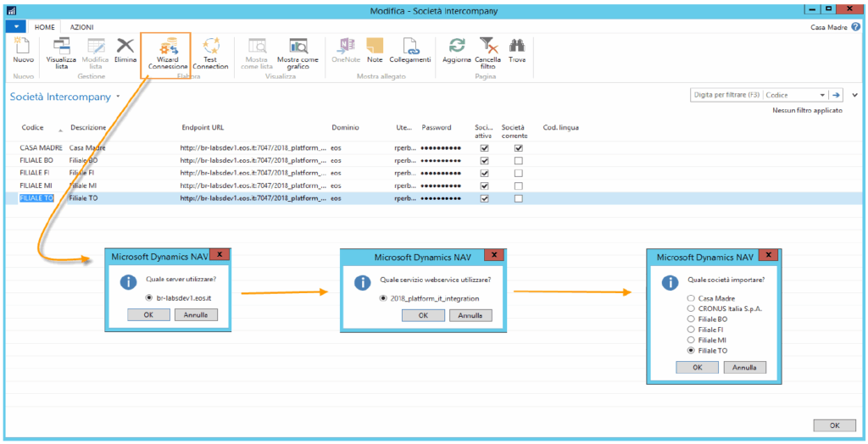868x444 pixels.
Task: Choose CRONUS Italia S.p.A. radio option
Action: click(x=690, y=308)
